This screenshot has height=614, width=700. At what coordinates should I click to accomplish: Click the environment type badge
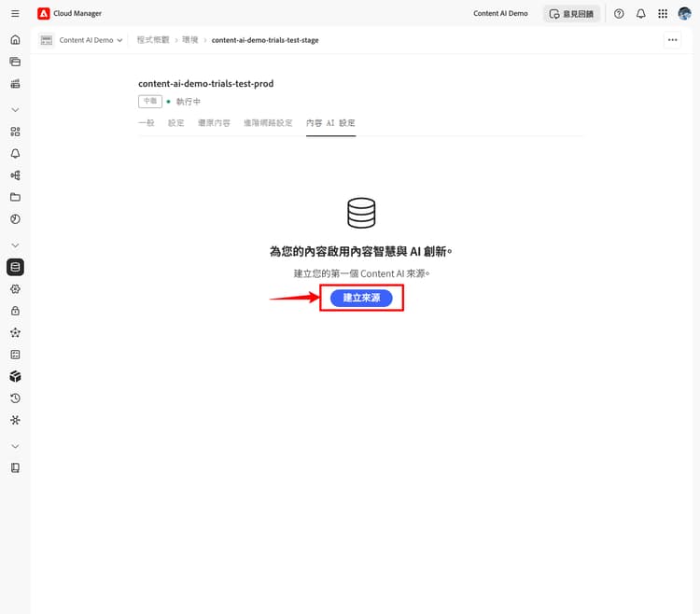(150, 102)
